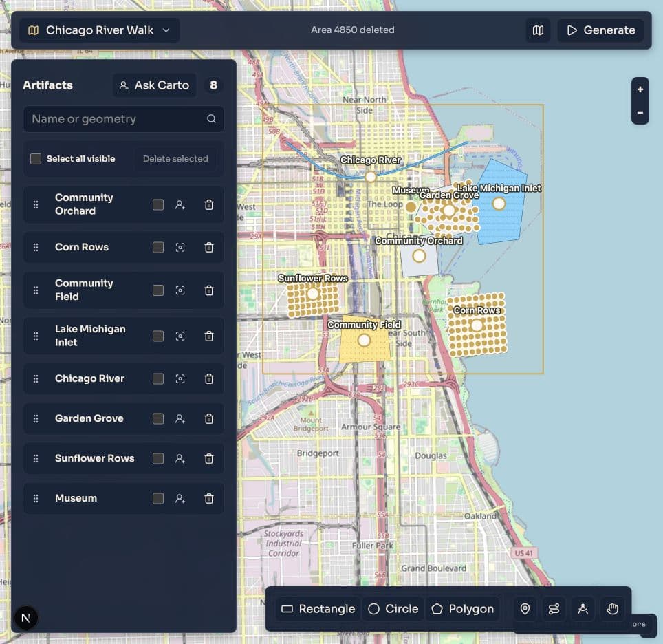Tick the Community Orchard checkbox

pyautogui.click(x=158, y=205)
